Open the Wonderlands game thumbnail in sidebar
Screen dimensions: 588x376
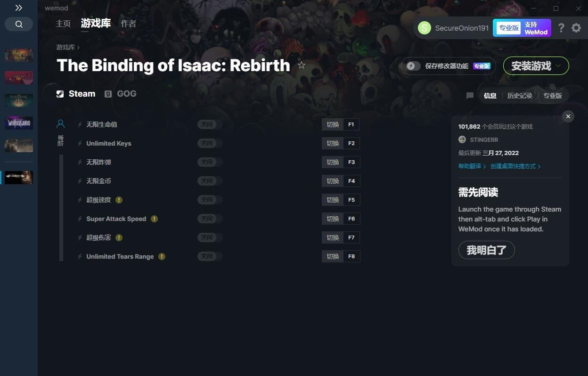pyautogui.click(x=19, y=123)
